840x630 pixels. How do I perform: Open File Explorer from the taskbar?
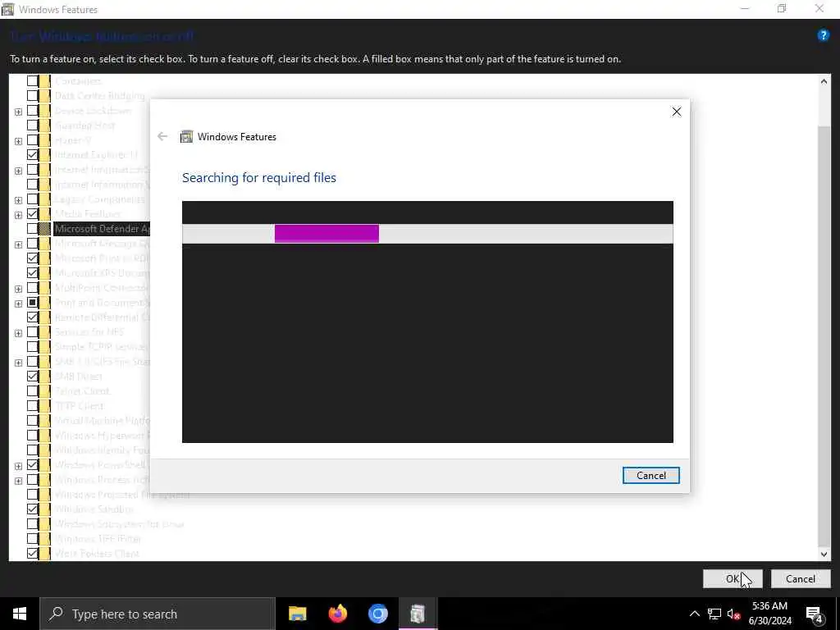tap(297, 614)
